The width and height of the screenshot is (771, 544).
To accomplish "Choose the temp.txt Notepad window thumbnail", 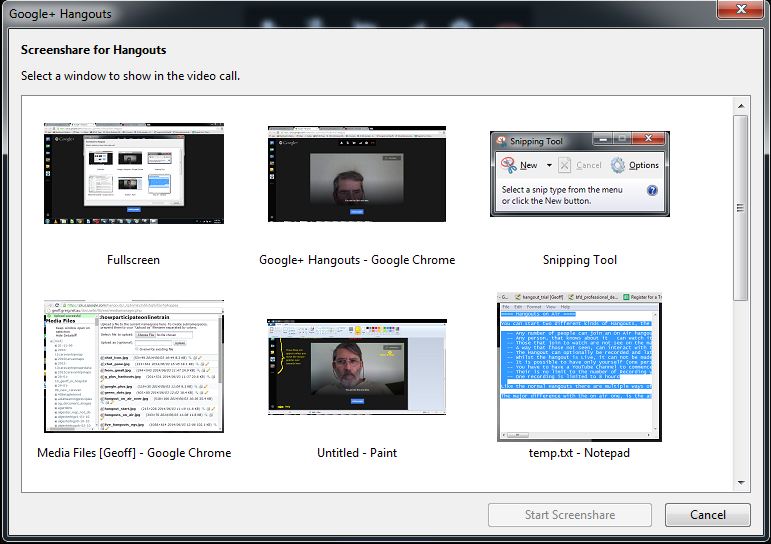I will (x=581, y=366).
